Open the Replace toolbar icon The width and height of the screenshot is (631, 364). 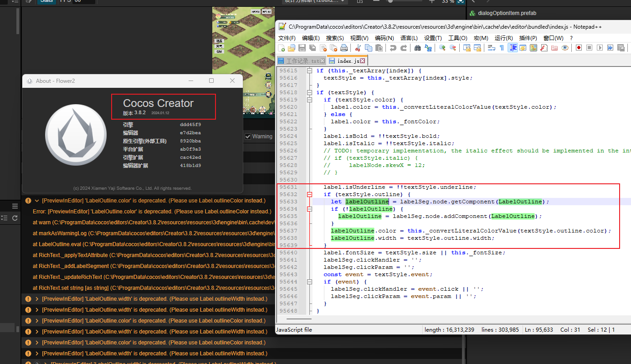point(428,48)
